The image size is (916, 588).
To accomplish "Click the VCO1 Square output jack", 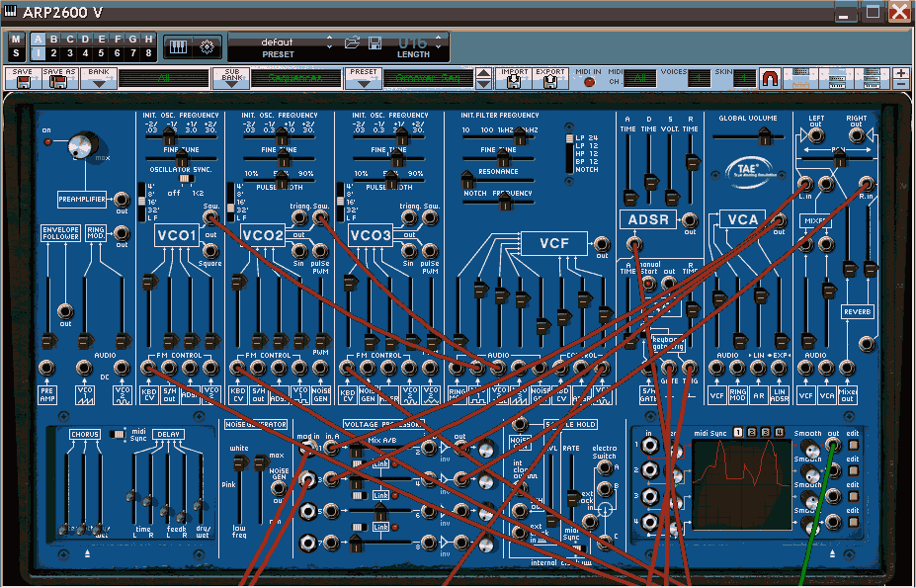I will point(209,251).
